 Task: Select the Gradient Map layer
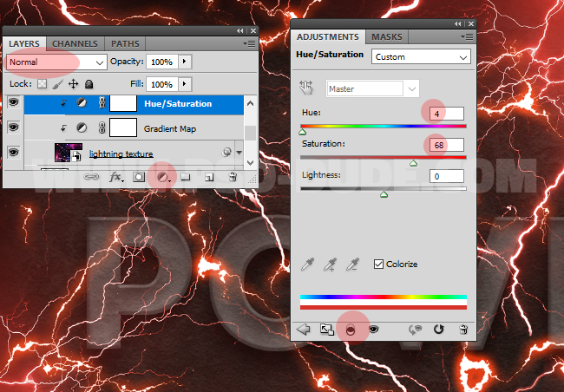[x=169, y=128]
